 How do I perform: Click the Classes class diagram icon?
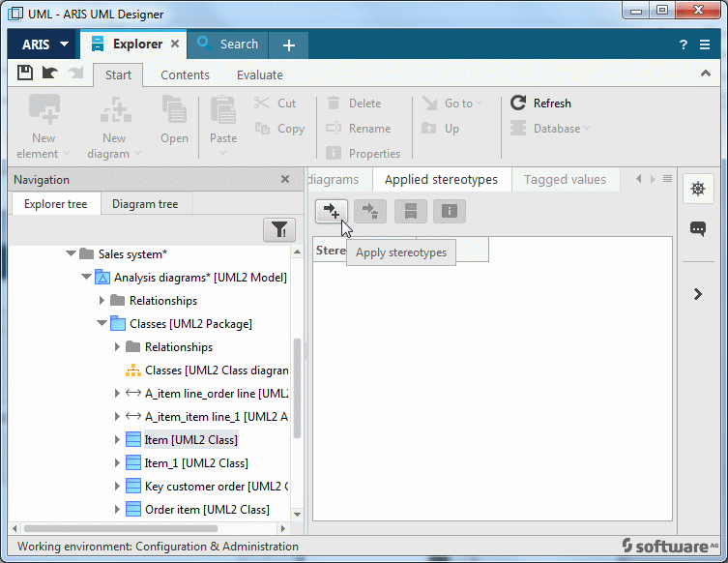(133, 370)
